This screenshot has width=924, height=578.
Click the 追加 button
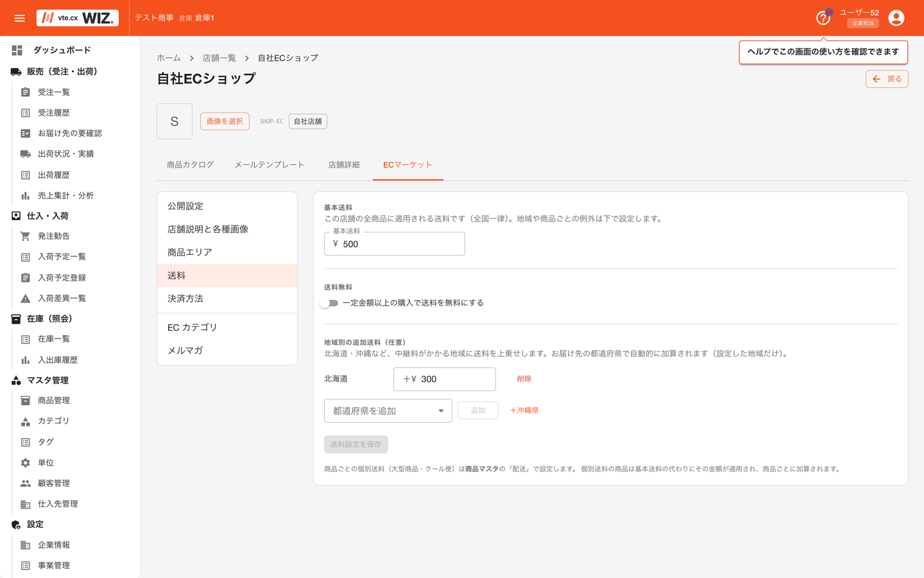point(478,410)
